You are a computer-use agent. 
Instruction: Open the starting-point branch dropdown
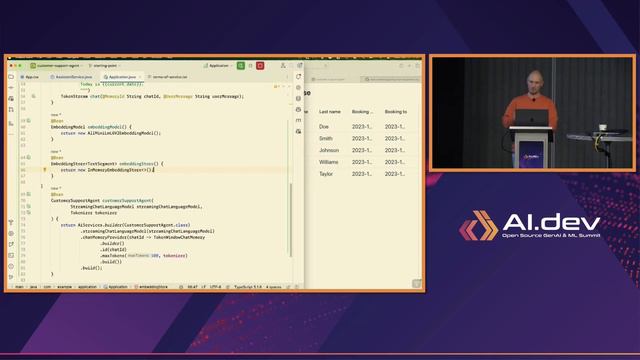(x=105, y=66)
